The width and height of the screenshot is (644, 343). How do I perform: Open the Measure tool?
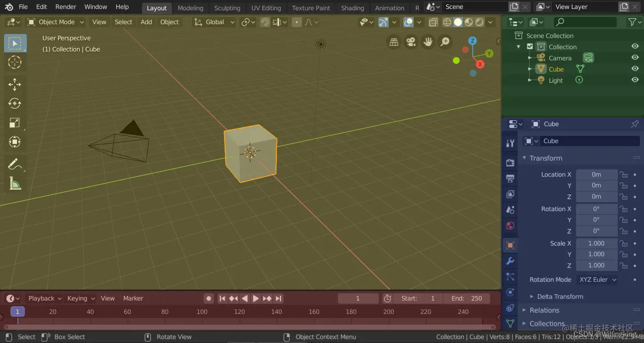click(x=15, y=183)
